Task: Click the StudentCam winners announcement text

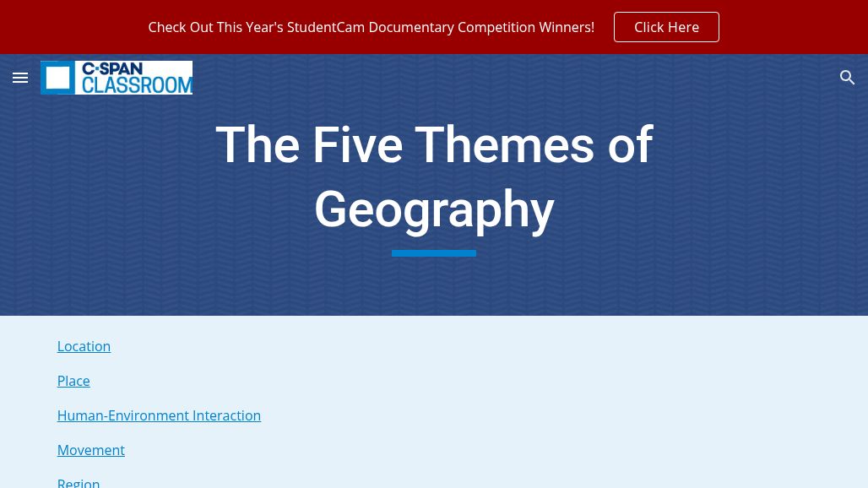Action: click(x=371, y=27)
